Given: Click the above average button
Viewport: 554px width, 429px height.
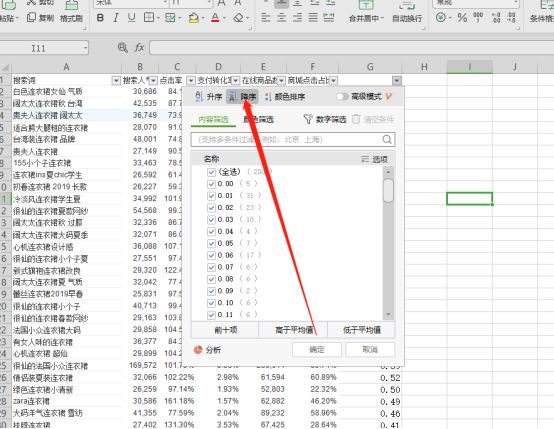Looking at the screenshot, I should click(294, 330).
